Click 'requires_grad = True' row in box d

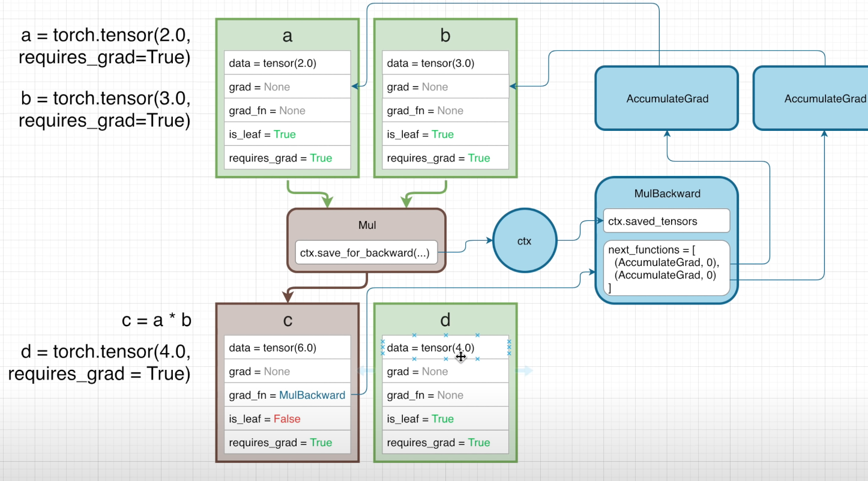point(445,443)
